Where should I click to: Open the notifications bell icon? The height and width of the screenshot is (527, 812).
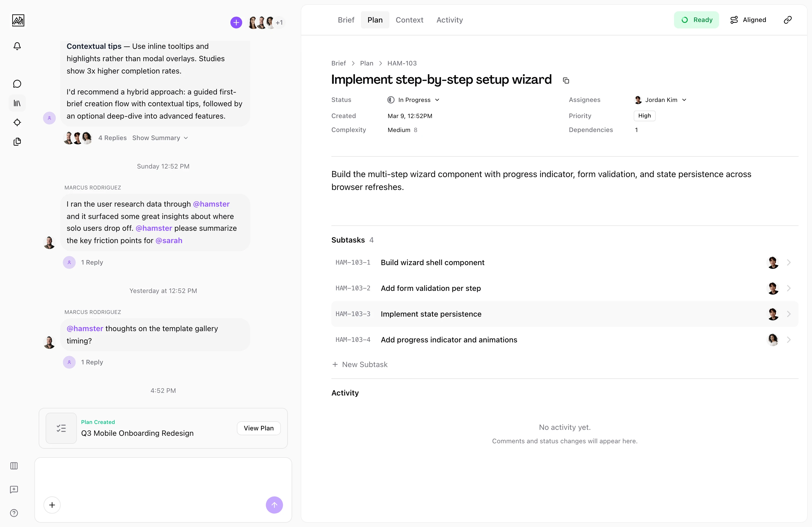point(17,46)
